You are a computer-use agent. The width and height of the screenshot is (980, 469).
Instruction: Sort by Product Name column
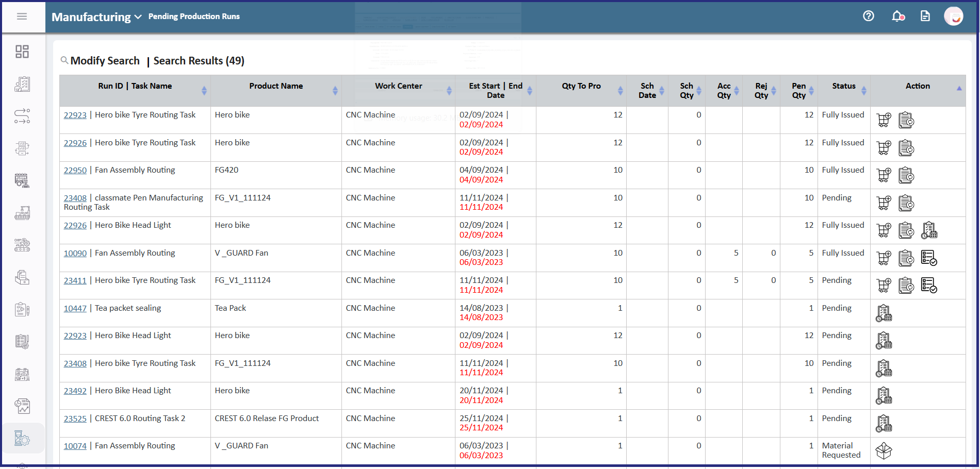pos(335,91)
